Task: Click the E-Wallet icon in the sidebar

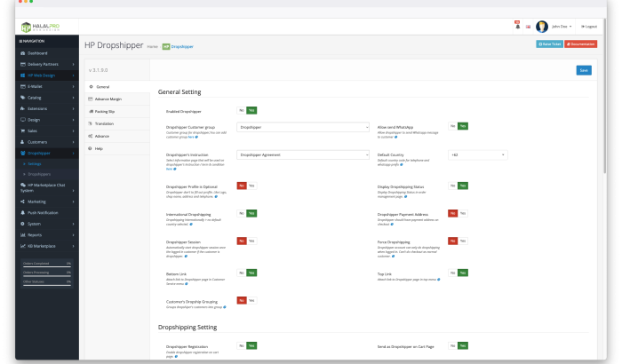Action: click(x=22, y=86)
